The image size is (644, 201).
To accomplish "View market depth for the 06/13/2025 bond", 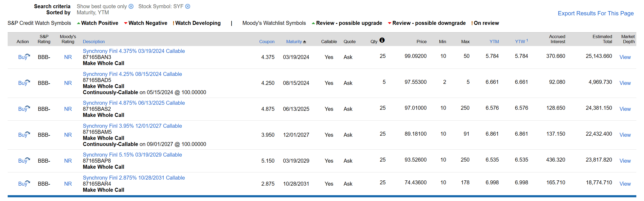I will point(625,109).
